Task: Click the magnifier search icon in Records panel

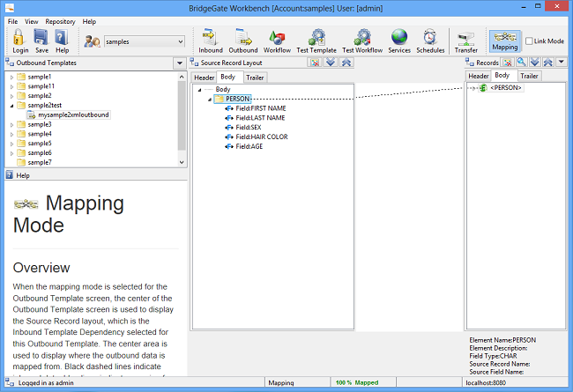Action: coord(522,63)
